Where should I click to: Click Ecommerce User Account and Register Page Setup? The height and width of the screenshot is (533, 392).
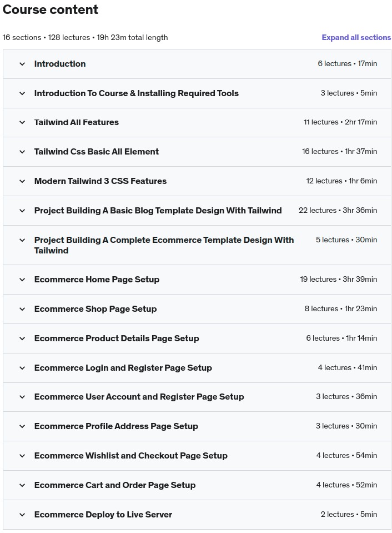coord(139,397)
